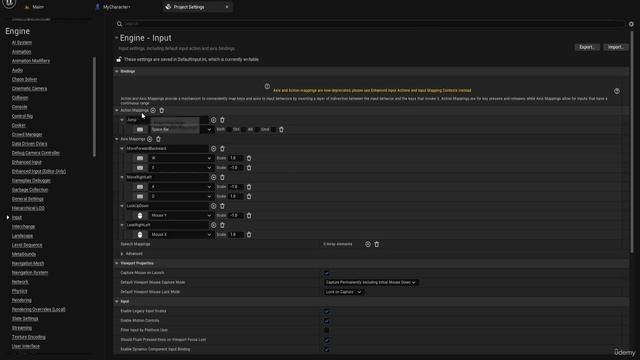This screenshot has height=360, width=640.
Task: Remove the Jump action mapping
Action: [222, 120]
